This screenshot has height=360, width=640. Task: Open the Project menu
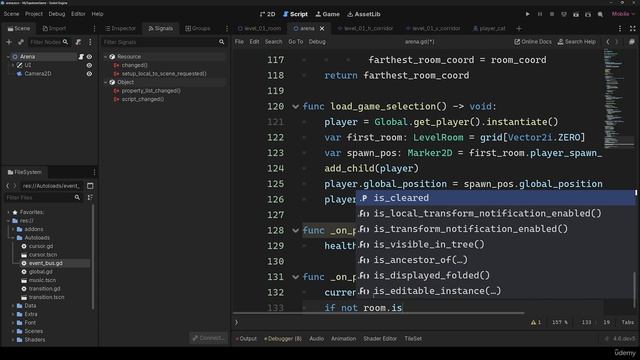(x=34, y=14)
